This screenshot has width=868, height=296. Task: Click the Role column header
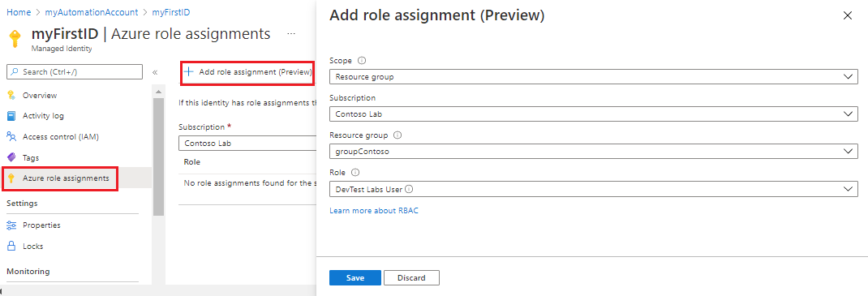[191, 162]
